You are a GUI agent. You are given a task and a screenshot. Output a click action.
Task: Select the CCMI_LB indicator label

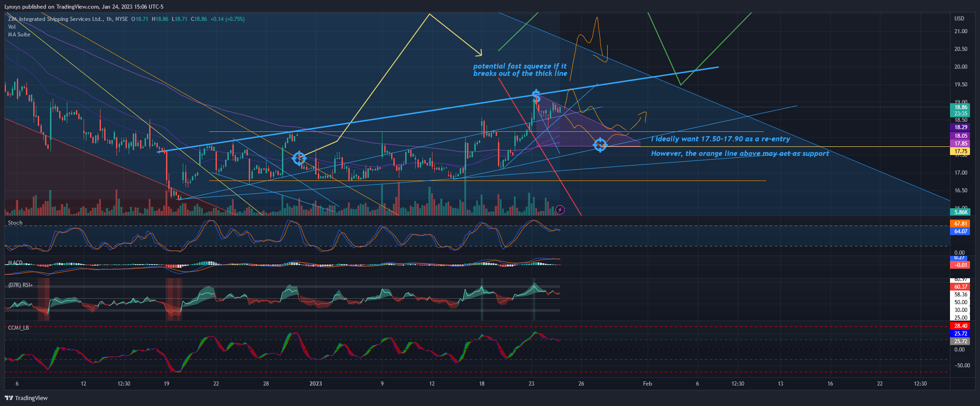click(x=19, y=327)
